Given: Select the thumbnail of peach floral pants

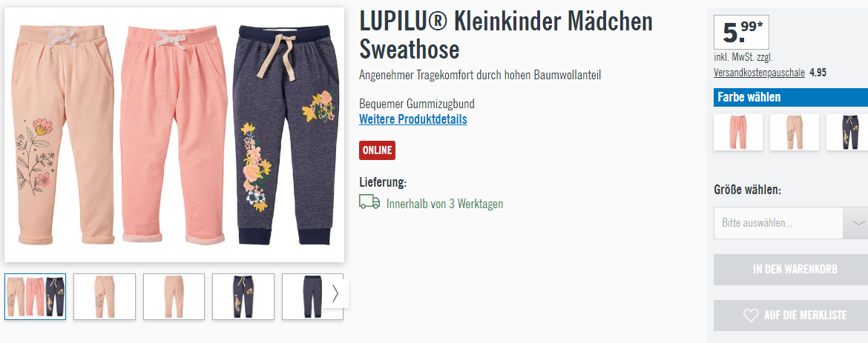Looking at the screenshot, I should 105,296.
